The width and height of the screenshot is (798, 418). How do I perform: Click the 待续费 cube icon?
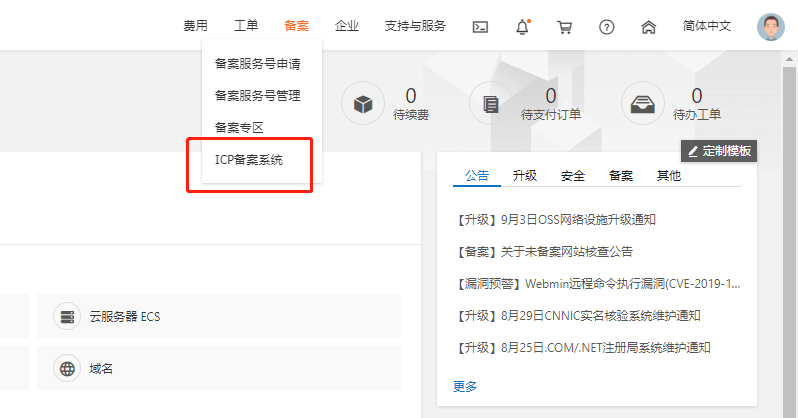pos(363,103)
